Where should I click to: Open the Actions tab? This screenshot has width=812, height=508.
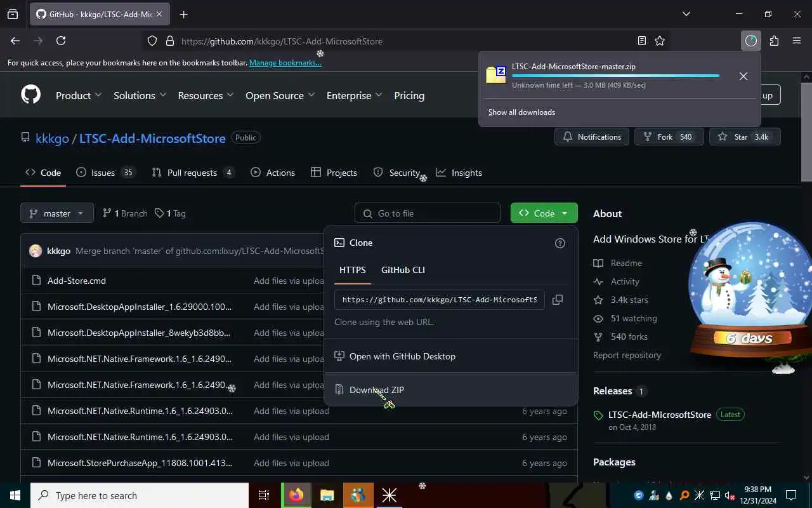[273, 173]
